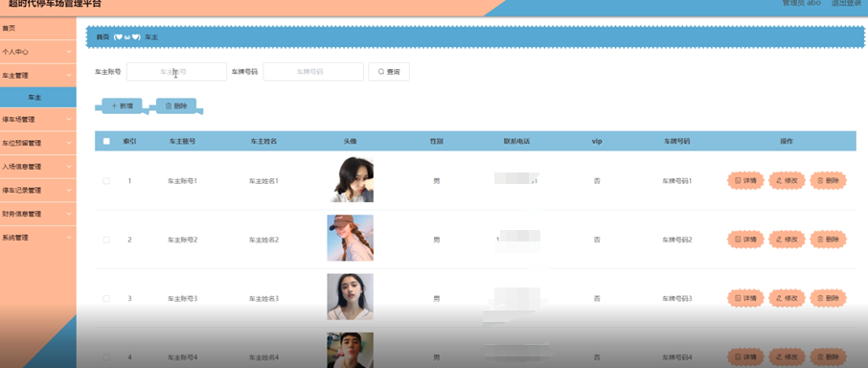868x368 pixels.
Task: Focus the 车主账号 search input field
Action: pyautogui.click(x=176, y=72)
